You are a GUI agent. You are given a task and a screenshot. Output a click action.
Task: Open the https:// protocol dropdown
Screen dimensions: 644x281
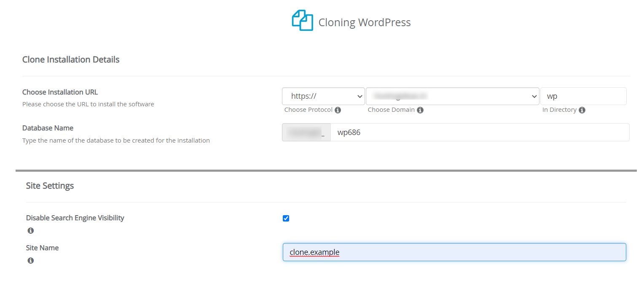[x=323, y=96]
